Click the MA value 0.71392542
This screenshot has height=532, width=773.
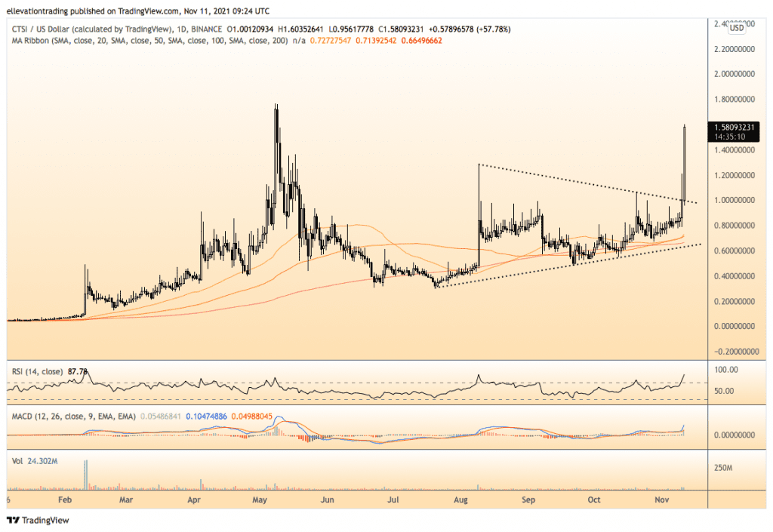376,41
